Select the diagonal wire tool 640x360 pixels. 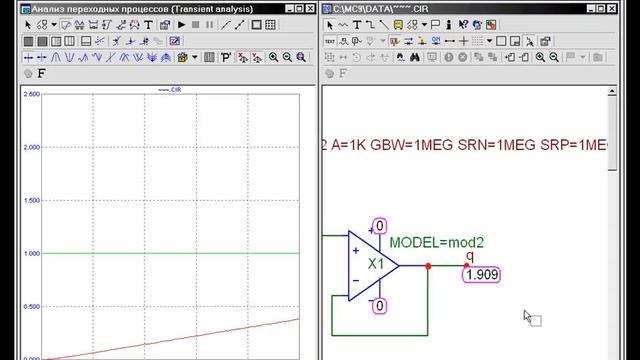(384, 25)
